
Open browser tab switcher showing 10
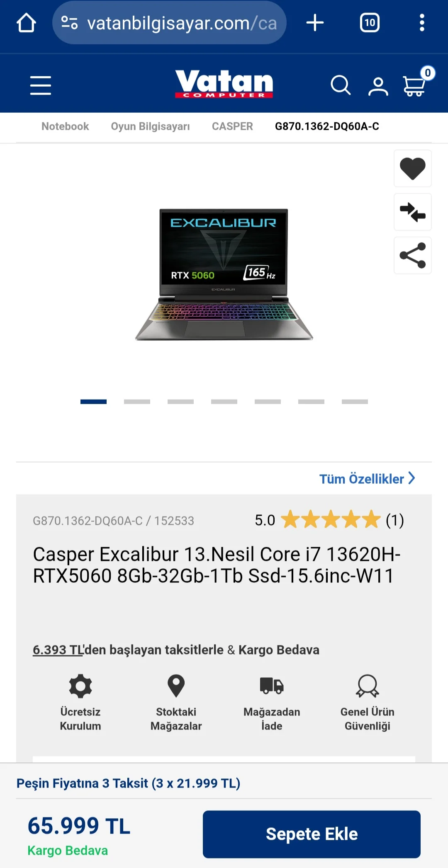[370, 23]
